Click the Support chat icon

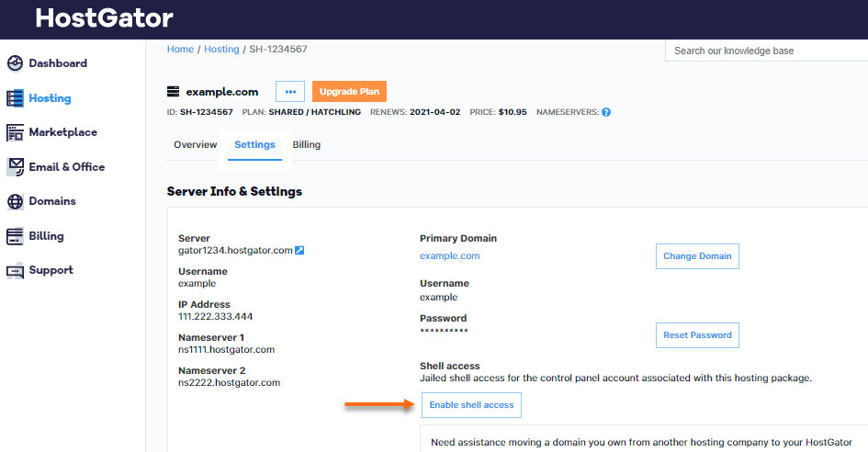click(15, 271)
